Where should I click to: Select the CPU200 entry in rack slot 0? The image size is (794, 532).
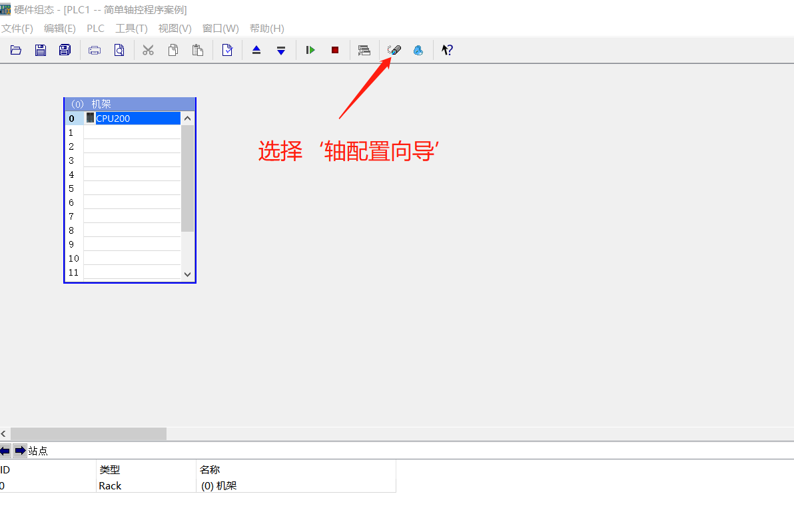[x=132, y=118]
